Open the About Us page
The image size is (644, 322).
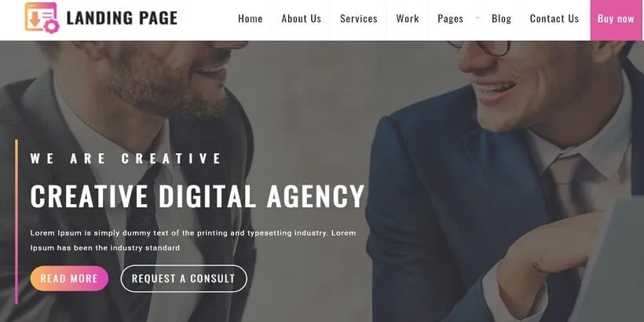click(x=301, y=19)
